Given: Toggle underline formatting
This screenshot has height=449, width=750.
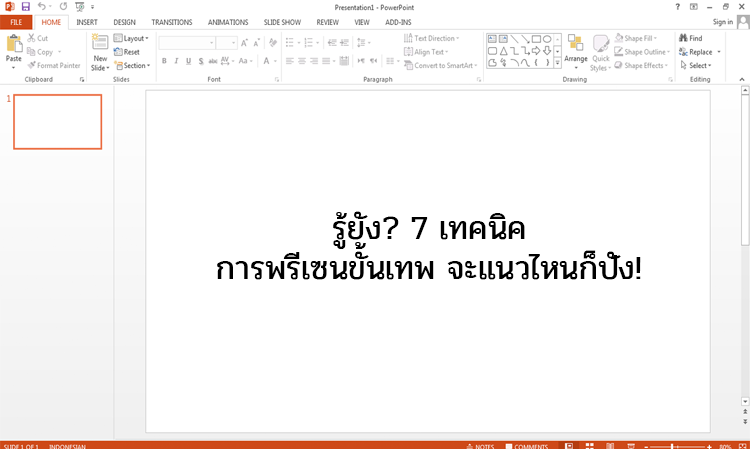Looking at the screenshot, I should 188,61.
